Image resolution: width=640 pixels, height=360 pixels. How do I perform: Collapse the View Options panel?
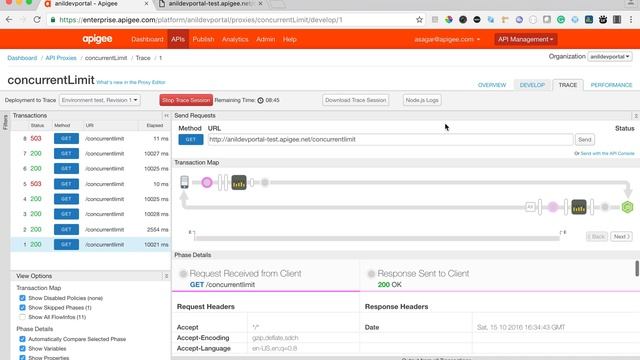point(166,276)
